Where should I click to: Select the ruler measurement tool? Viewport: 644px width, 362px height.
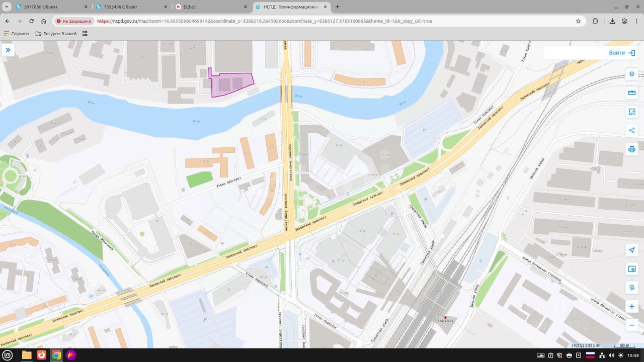(x=632, y=93)
